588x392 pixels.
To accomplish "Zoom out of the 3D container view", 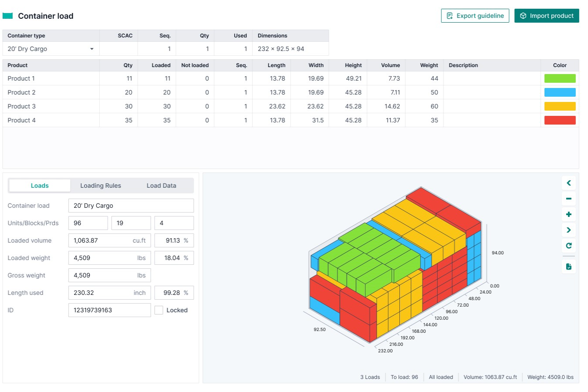I will pos(569,199).
